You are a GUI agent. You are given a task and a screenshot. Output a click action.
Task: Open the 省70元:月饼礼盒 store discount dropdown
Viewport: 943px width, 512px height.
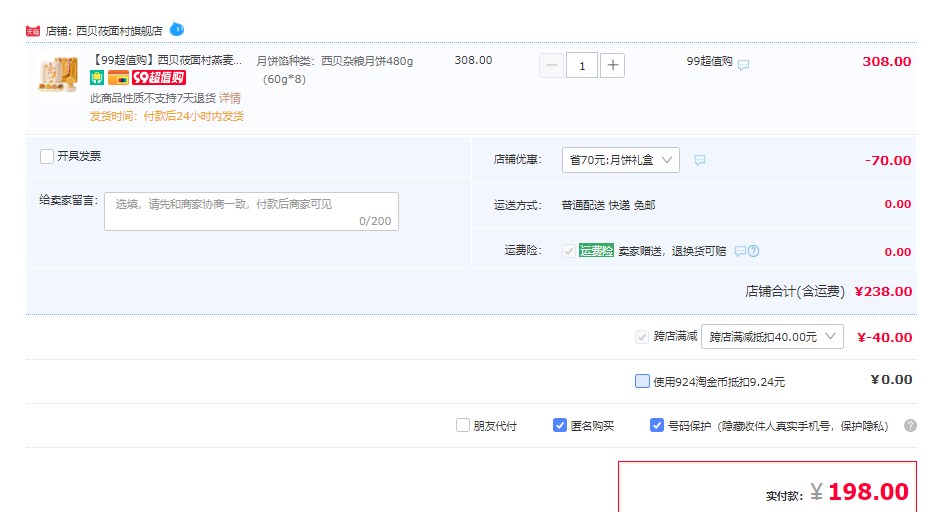pos(621,160)
